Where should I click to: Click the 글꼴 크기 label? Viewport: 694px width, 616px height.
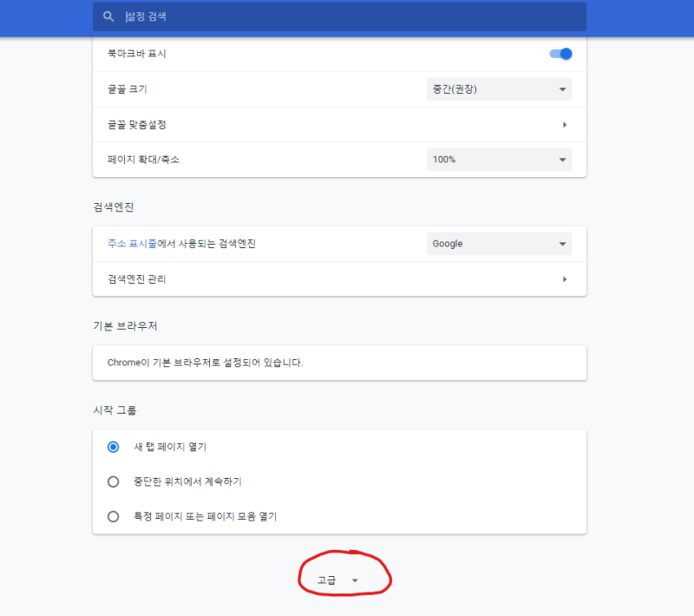128,89
